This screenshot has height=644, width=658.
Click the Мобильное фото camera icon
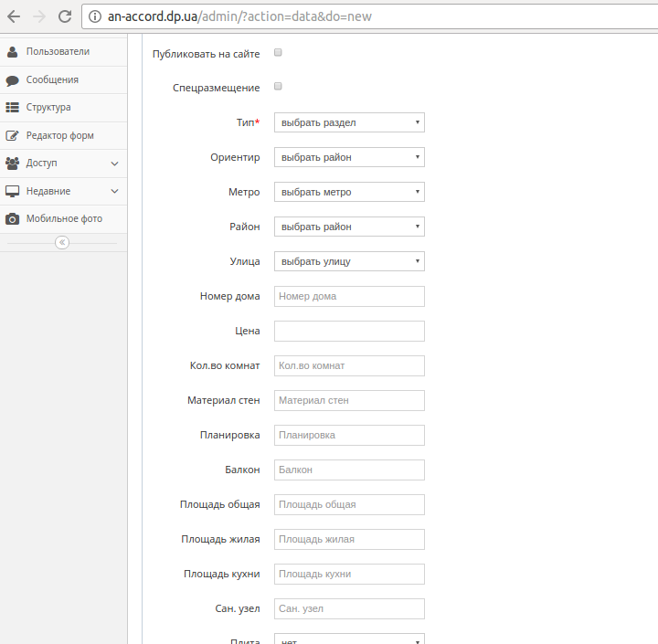pyautogui.click(x=12, y=219)
